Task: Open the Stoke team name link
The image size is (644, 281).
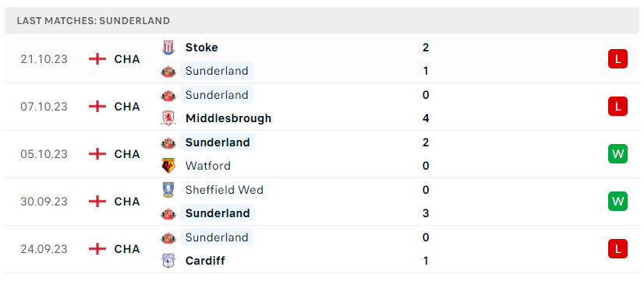Action: (x=202, y=47)
